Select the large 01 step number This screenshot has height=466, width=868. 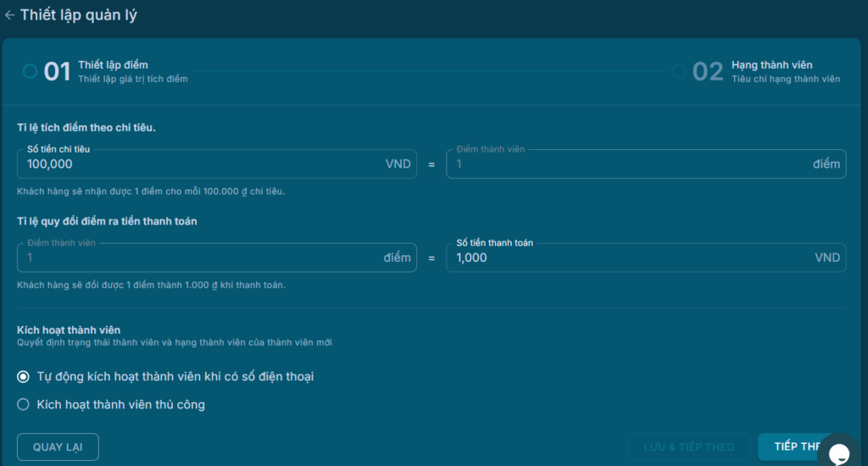[x=57, y=72]
